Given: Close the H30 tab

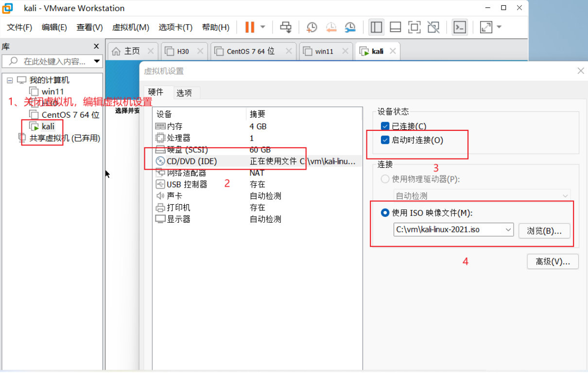Looking at the screenshot, I should [199, 51].
